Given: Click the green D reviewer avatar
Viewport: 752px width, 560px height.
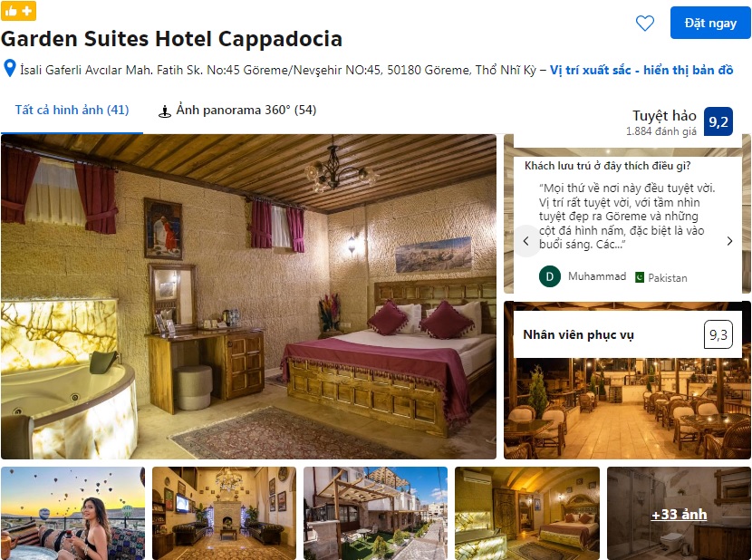Looking at the screenshot, I should (x=550, y=276).
